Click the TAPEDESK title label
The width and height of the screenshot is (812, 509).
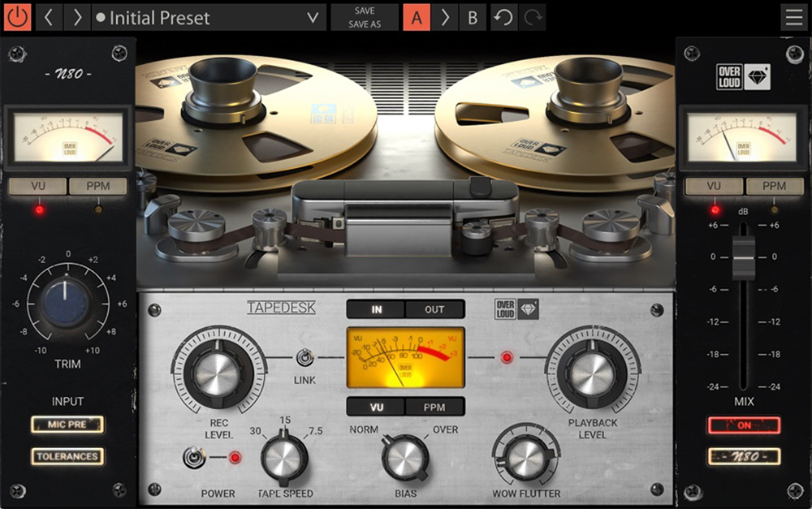281,308
